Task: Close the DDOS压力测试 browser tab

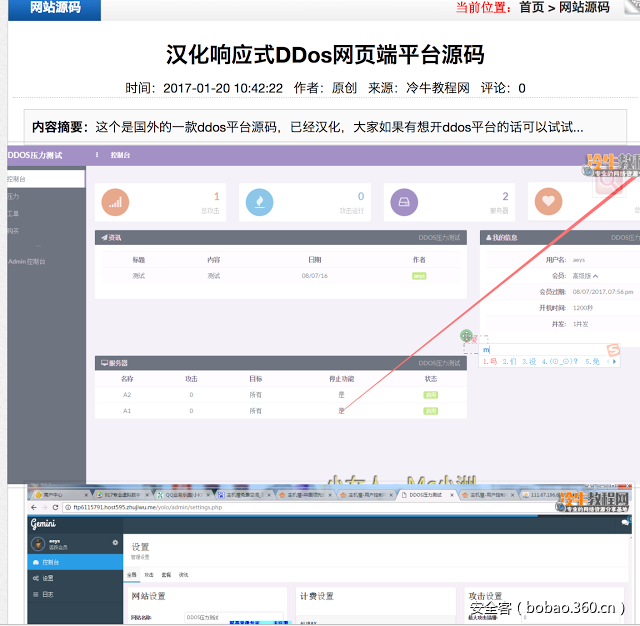Action: click(x=452, y=495)
